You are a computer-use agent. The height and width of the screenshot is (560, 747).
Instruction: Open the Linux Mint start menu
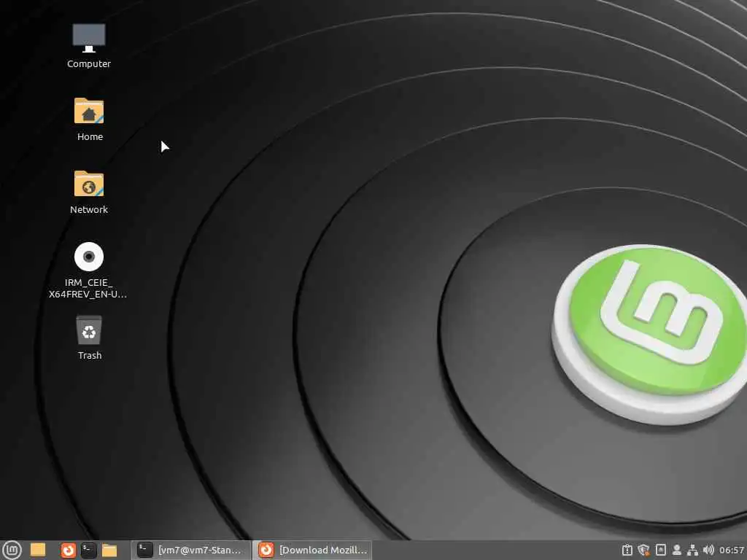(x=12, y=550)
